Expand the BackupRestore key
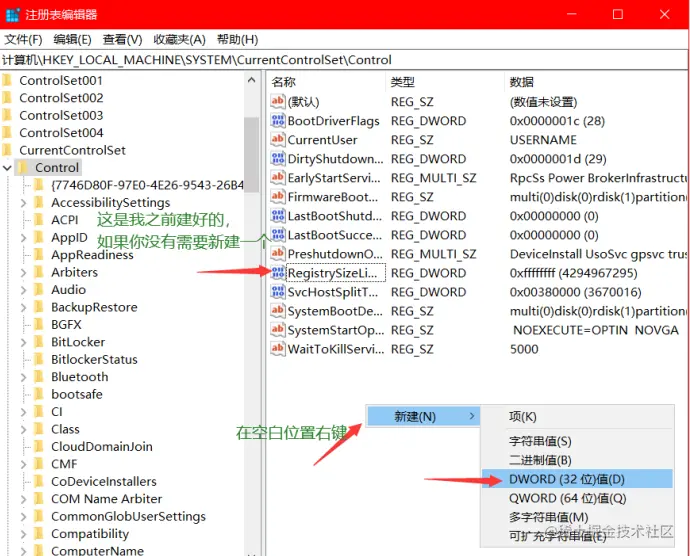 tap(23, 307)
